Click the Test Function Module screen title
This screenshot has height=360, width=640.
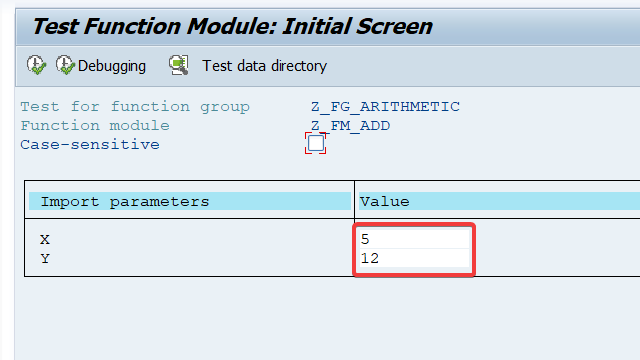pos(232,27)
